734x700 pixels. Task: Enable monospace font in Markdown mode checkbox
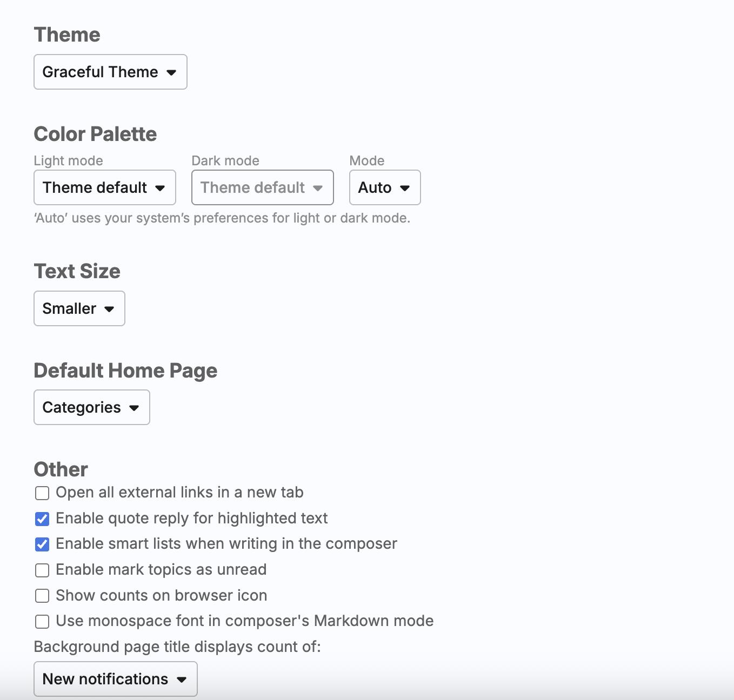pos(42,622)
